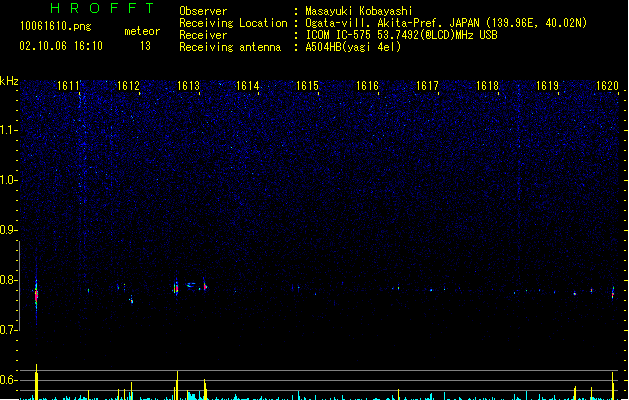Click the 0.9 kHz frequency label
Image resolution: width=629 pixels, height=400 pixels.
[8, 230]
